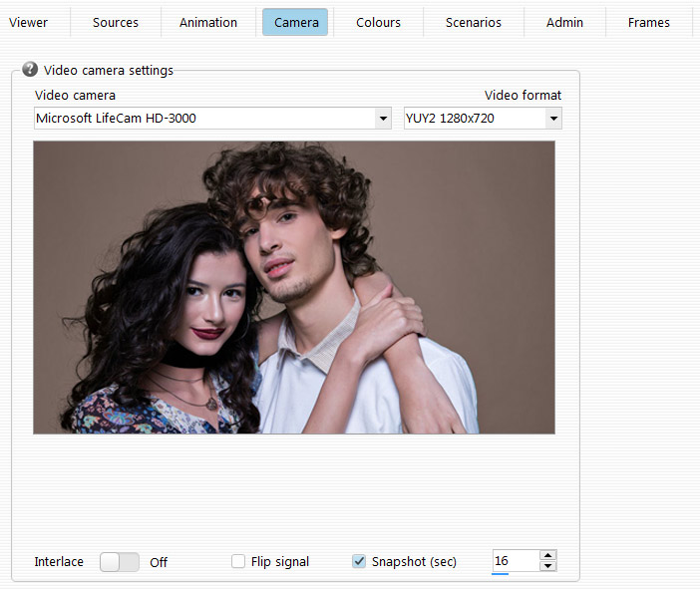The height and width of the screenshot is (589, 700).
Task: Click the camera preview image
Action: pyautogui.click(x=294, y=287)
